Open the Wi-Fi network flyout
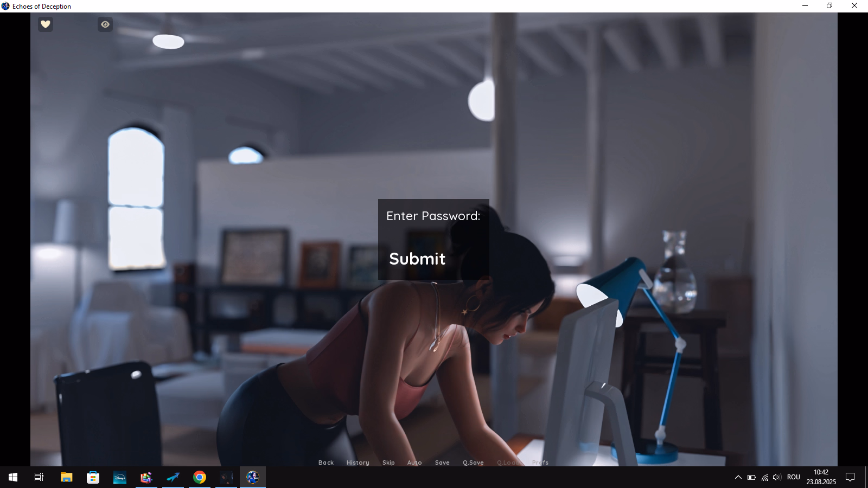 (765, 477)
